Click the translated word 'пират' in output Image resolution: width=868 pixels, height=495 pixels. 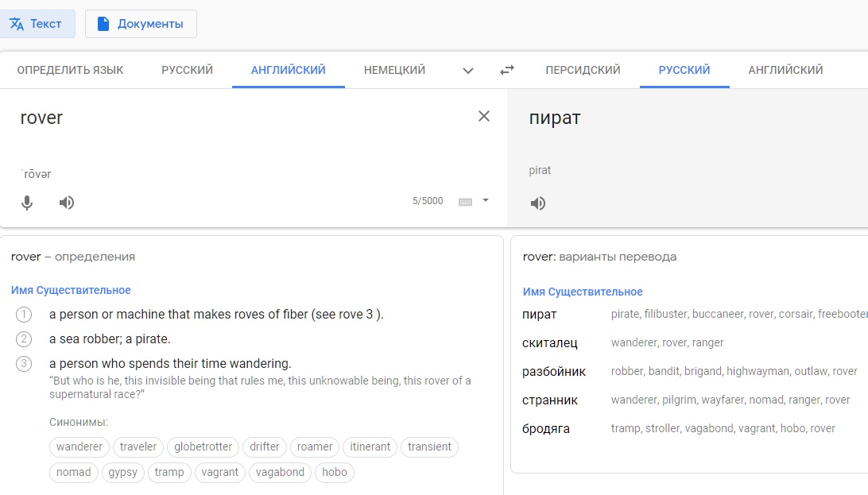coord(555,118)
